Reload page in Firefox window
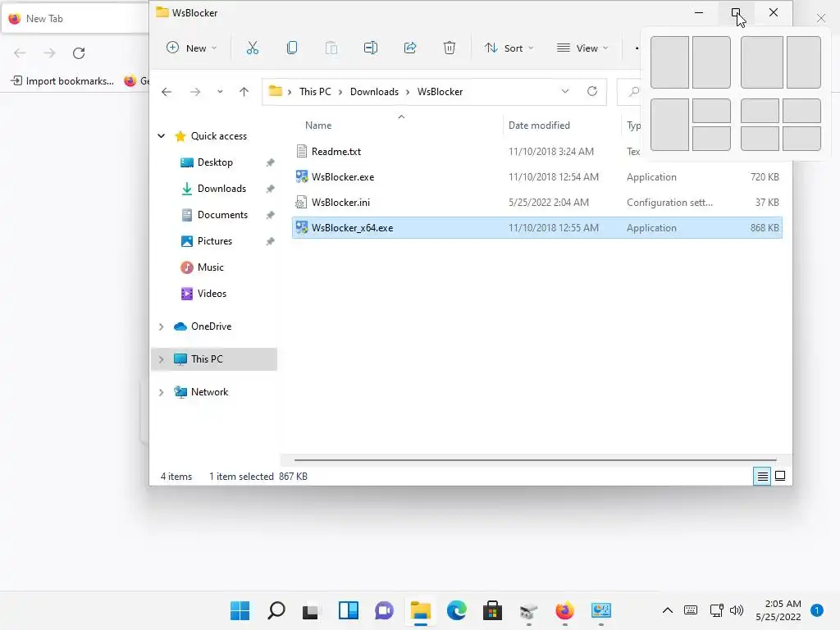The height and width of the screenshot is (630, 840). coord(79,53)
